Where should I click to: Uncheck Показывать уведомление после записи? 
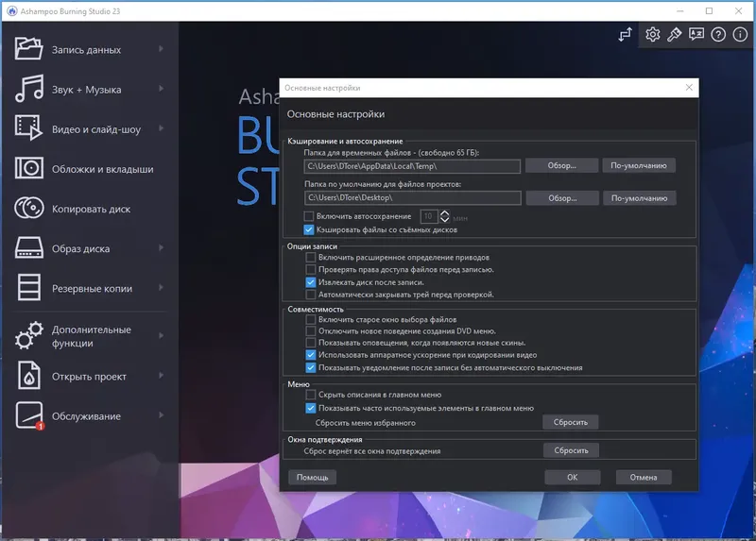coord(311,367)
